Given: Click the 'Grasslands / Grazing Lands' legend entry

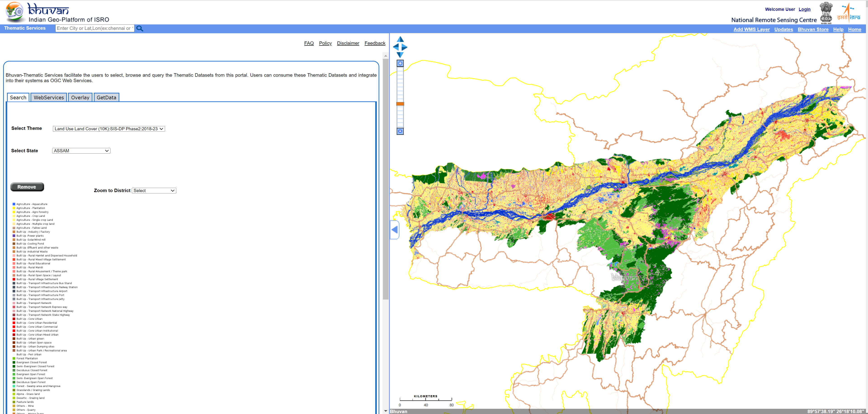Looking at the screenshot, I should 33,390.
